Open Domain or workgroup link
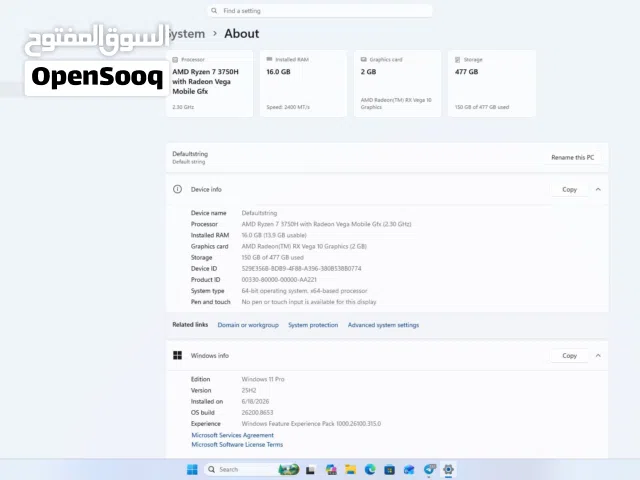This screenshot has height=480, width=640. pyautogui.click(x=248, y=325)
